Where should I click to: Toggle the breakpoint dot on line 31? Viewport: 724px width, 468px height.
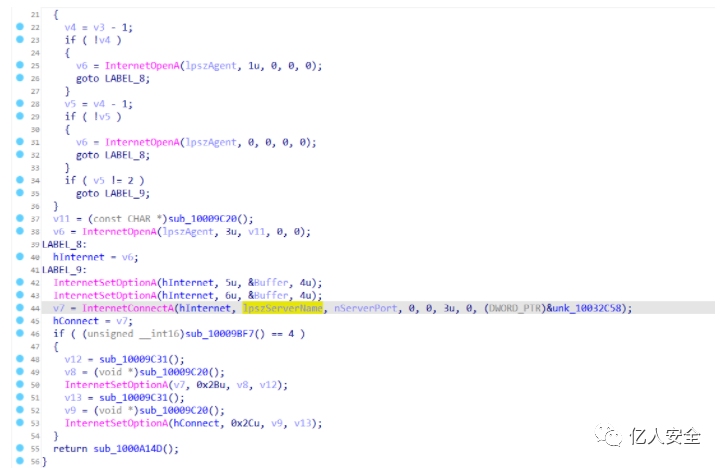click(x=20, y=142)
